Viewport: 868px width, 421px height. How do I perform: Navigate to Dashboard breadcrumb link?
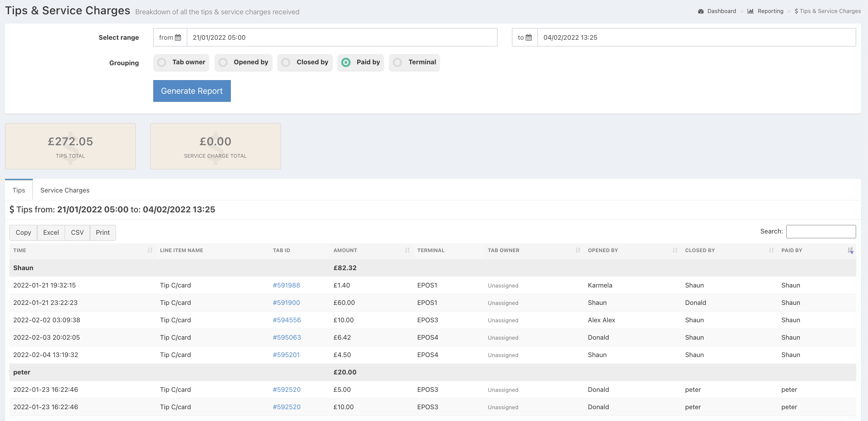click(721, 11)
